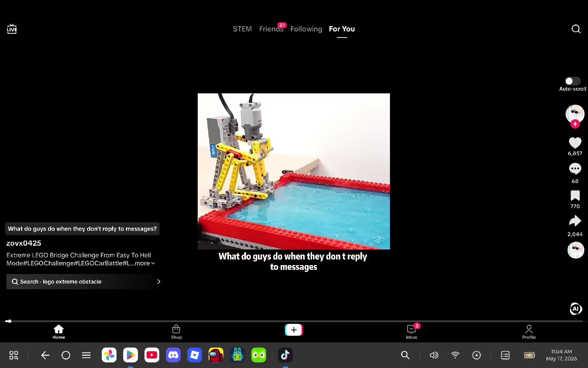Open zovx0425 username link

(x=24, y=243)
